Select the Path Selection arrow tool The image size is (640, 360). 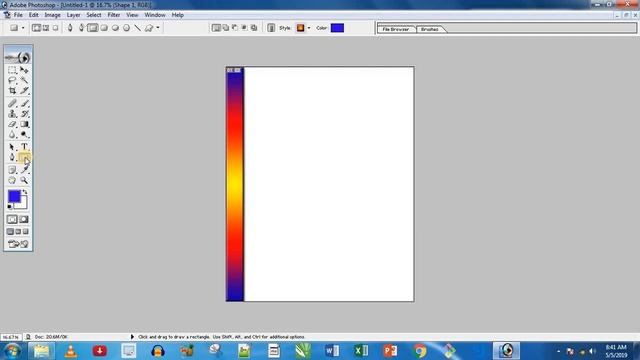click(12, 147)
